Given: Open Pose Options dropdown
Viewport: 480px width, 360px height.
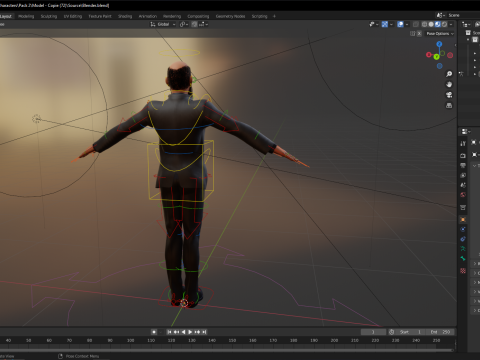Looking at the screenshot, I should [x=440, y=34].
